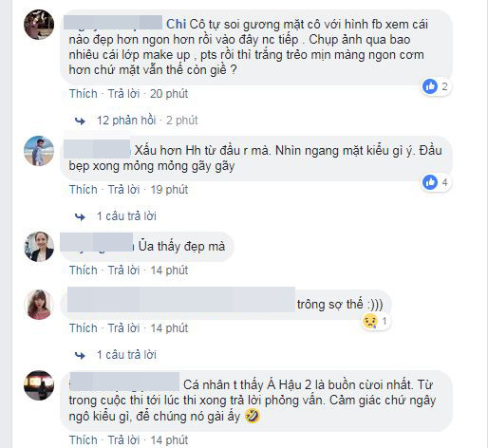Expand the 12 phản hồi replies thread
The width and height of the screenshot is (488, 448).
[126, 121]
